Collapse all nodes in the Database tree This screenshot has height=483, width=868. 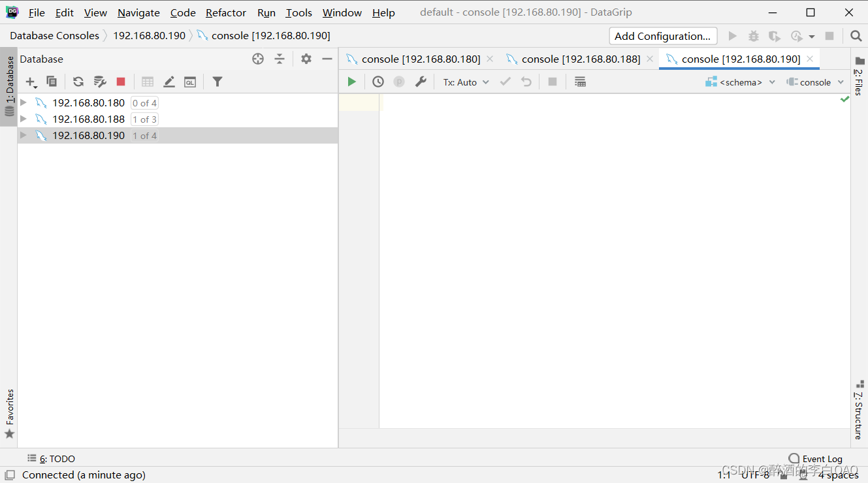[x=280, y=59]
